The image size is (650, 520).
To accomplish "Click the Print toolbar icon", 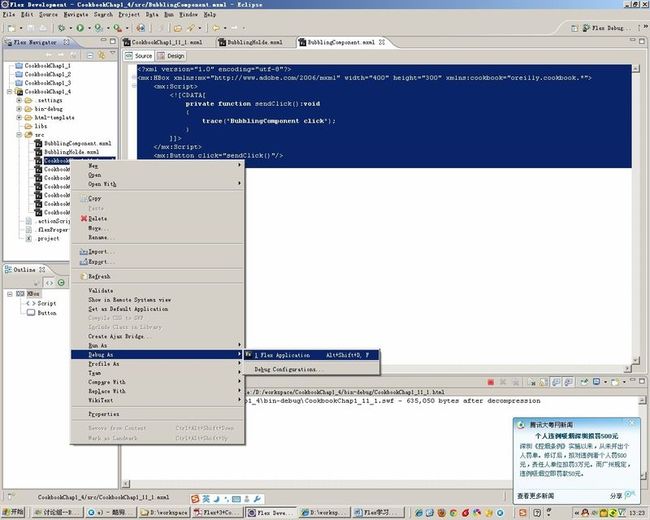I will 43,28.
